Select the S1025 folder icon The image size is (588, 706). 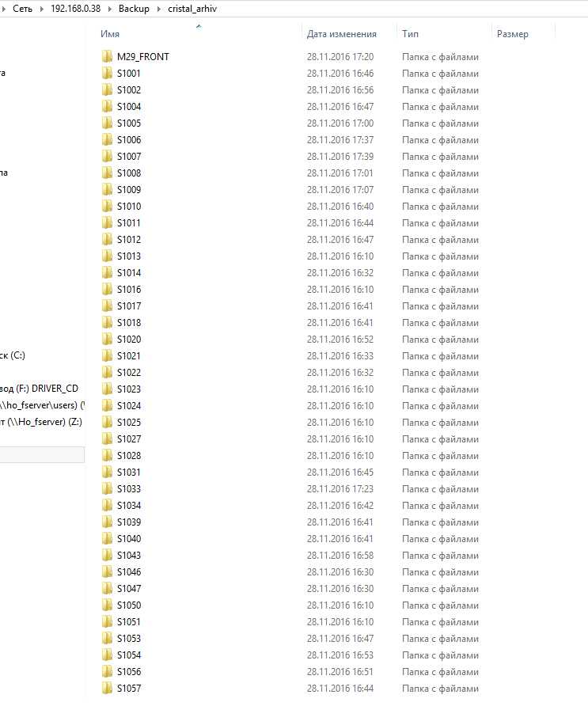[x=108, y=423]
